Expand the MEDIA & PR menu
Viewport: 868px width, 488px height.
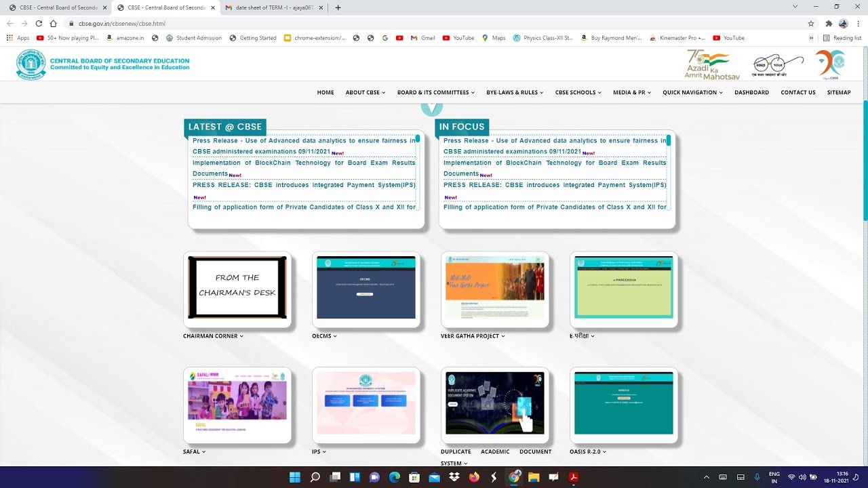(x=632, y=92)
